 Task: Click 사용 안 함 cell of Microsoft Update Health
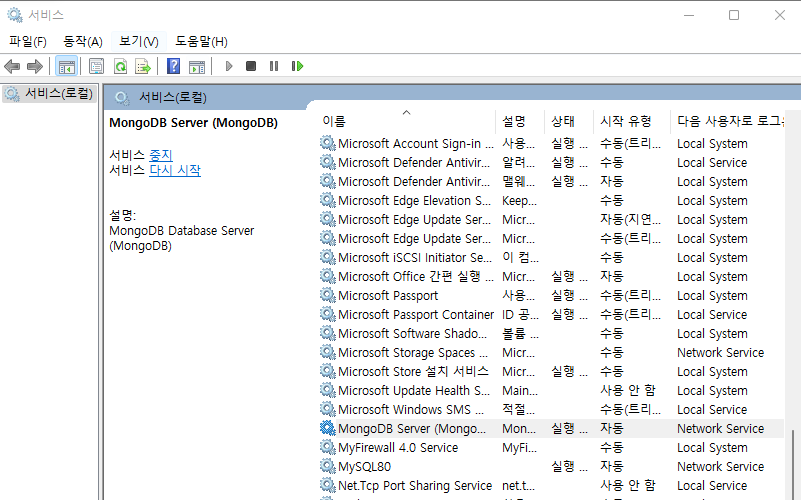click(x=628, y=390)
